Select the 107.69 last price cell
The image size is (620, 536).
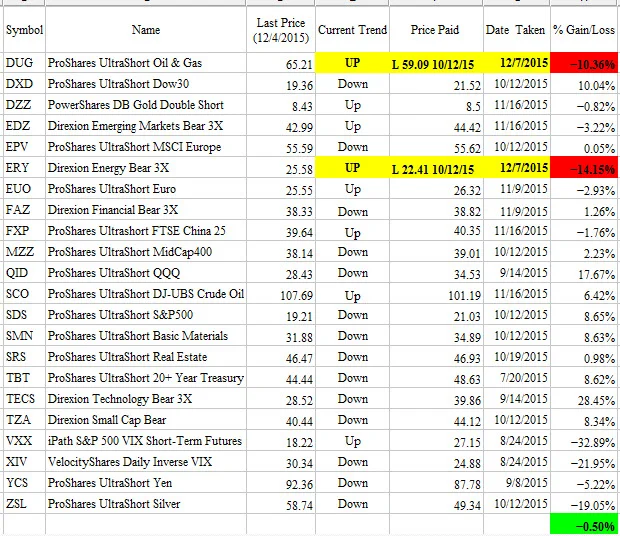click(x=281, y=294)
